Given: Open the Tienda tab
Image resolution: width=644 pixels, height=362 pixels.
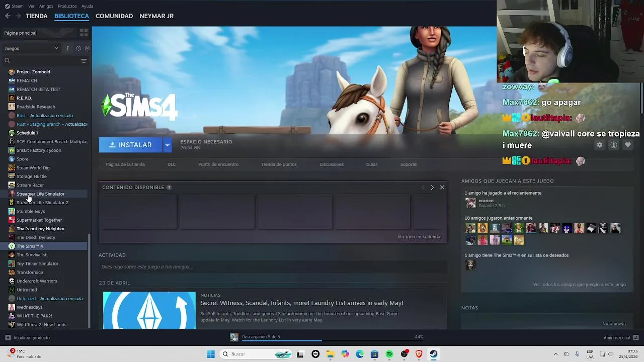Looking at the screenshot, I should 37,16.
